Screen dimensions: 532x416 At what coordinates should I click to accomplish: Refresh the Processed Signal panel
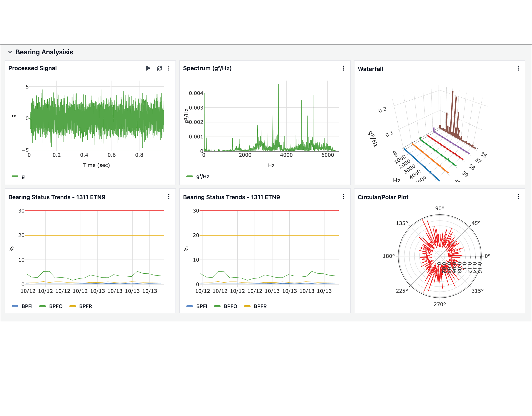160,68
